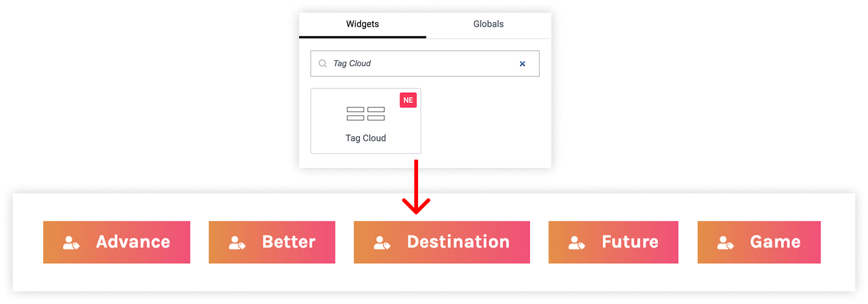The height and width of the screenshot is (304, 868).
Task: Click the user-tag icon on Future
Action: [x=577, y=242]
